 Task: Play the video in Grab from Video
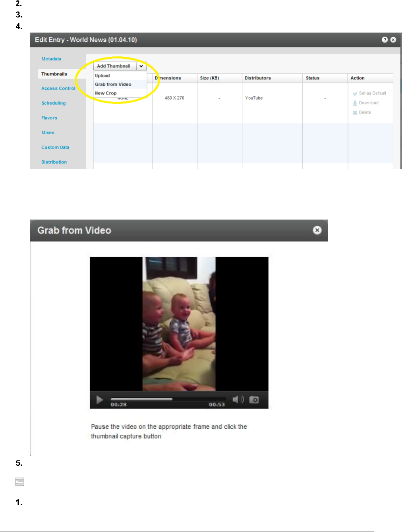coord(100,400)
